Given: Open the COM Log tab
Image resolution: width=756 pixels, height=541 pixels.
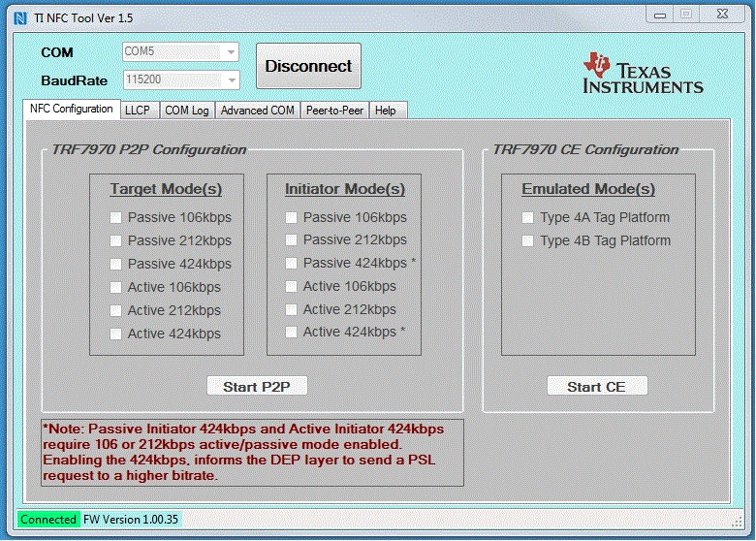Looking at the screenshot, I should [x=187, y=111].
